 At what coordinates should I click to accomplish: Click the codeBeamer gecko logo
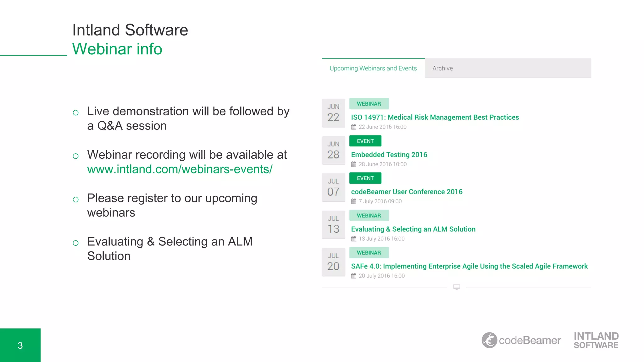(489, 340)
